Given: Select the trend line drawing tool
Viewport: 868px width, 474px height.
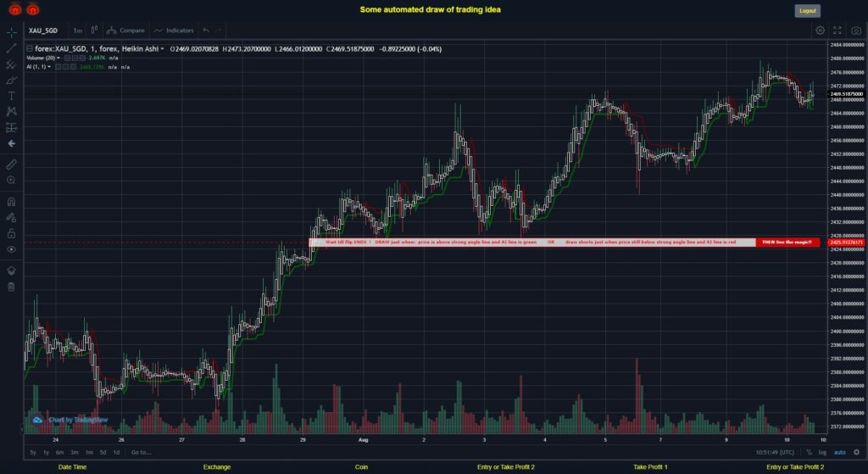Looking at the screenshot, I should click(11, 48).
